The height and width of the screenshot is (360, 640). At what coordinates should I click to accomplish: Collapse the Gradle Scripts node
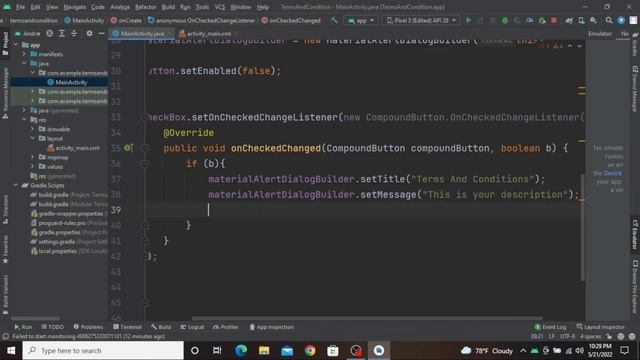(16, 185)
